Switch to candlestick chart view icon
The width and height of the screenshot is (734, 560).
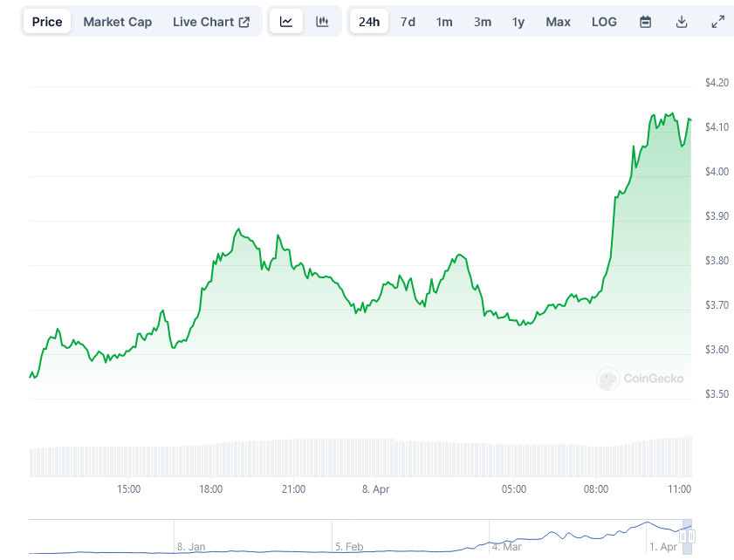[x=322, y=22]
